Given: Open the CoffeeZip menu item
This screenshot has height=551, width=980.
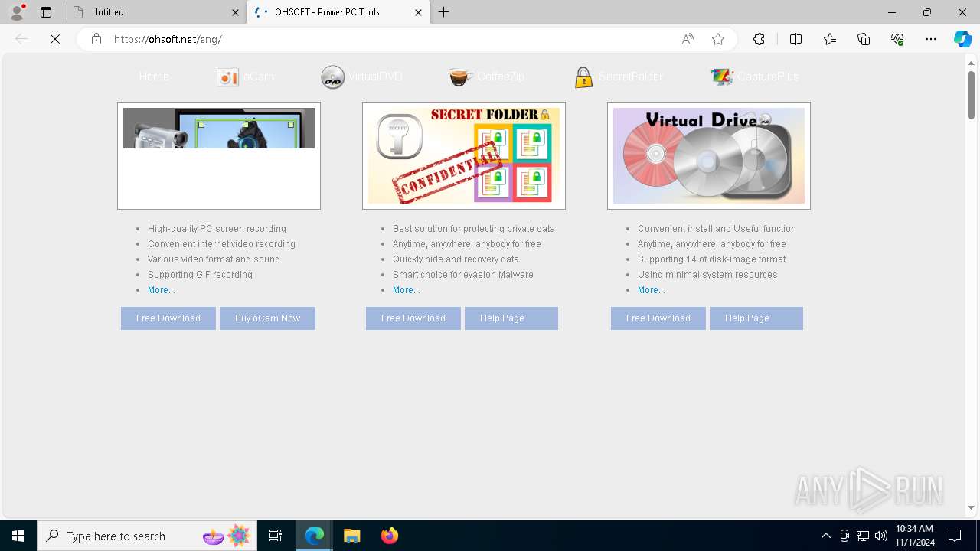Looking at the screenshot, I should click(487, 77).
